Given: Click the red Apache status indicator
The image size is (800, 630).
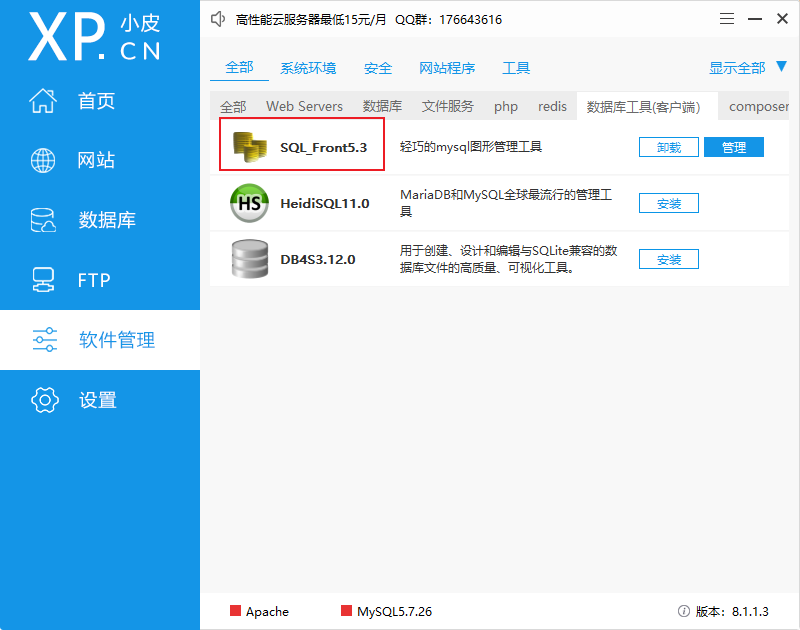Looking at the screenshot, I should (235, 611).
